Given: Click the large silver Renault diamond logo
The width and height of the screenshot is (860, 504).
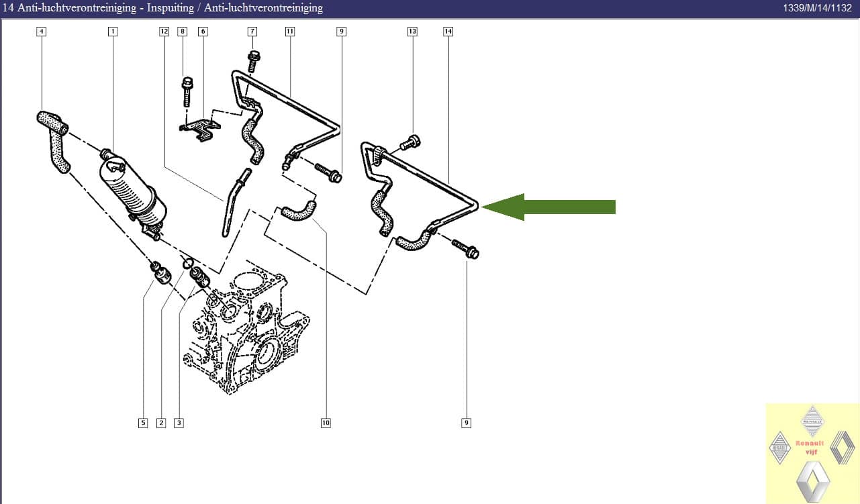Looking at the screenshot, I should click(812, 481).
